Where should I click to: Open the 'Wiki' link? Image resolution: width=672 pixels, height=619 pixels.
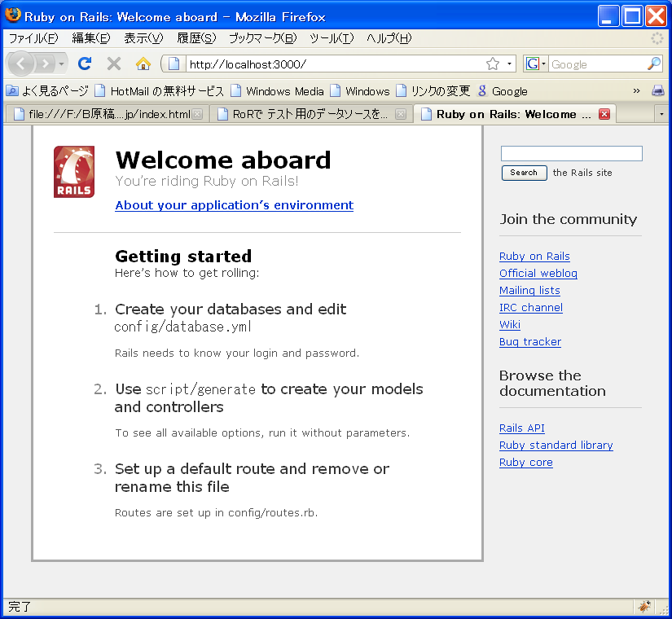[510, 325]
